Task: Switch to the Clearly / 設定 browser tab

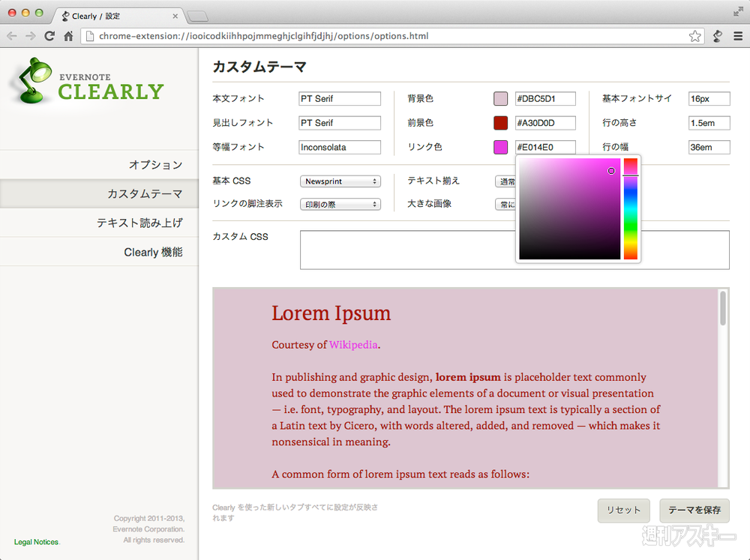Action: [117, 16]
